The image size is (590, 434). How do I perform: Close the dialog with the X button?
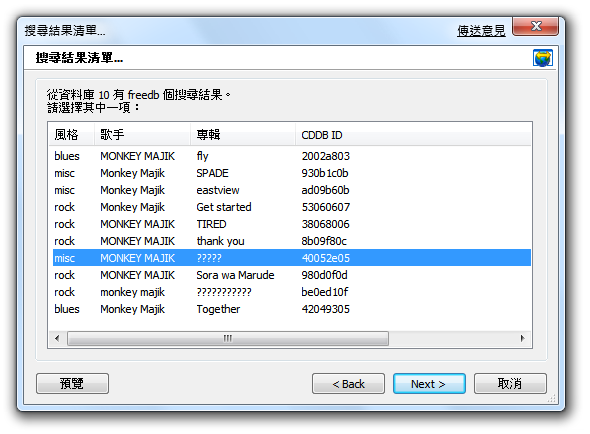pos(535,26)
